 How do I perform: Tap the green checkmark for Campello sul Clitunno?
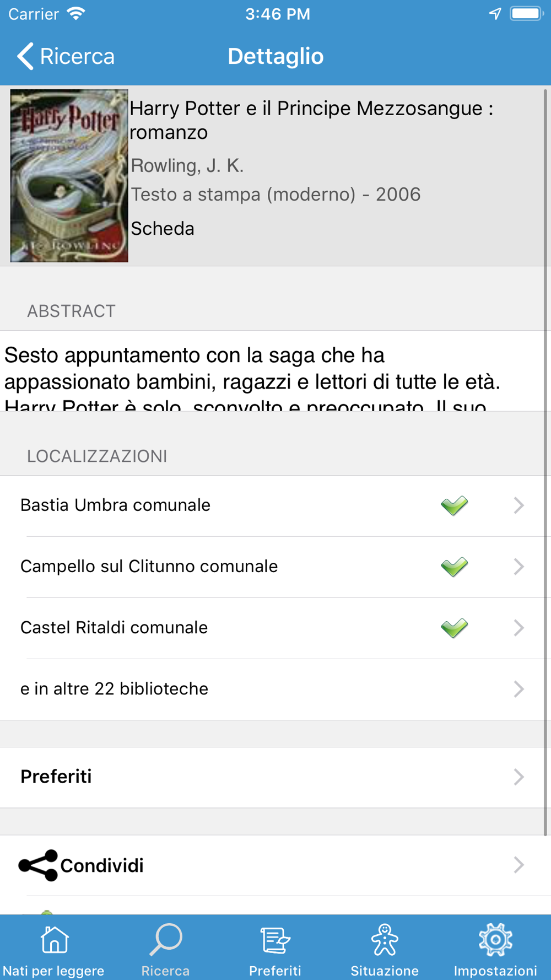pyautogui.click(x=455, y=567)
